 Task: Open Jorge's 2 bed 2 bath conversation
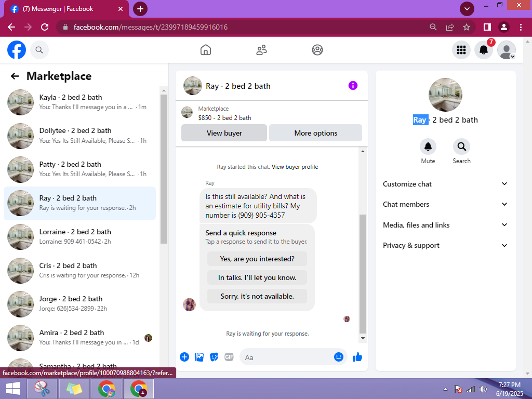pyautogui.click(x=79, y=303)
